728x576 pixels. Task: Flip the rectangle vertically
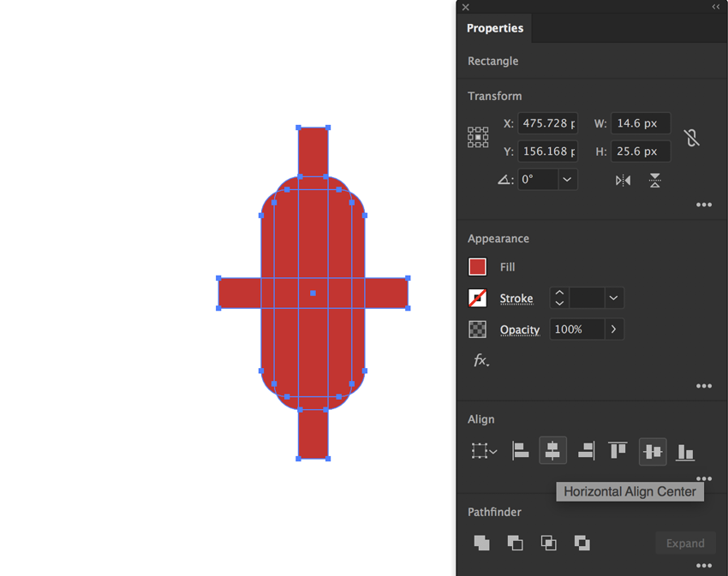click(655, 180)
